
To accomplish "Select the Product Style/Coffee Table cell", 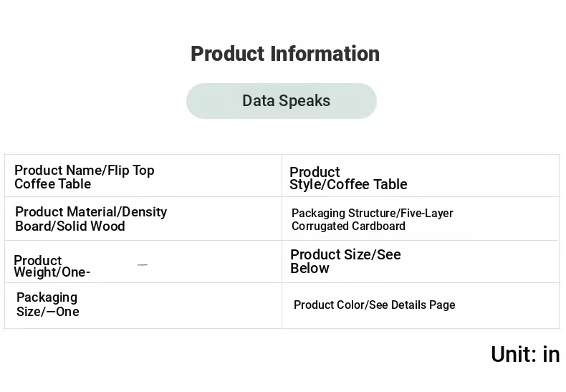I will coord(421,176).
